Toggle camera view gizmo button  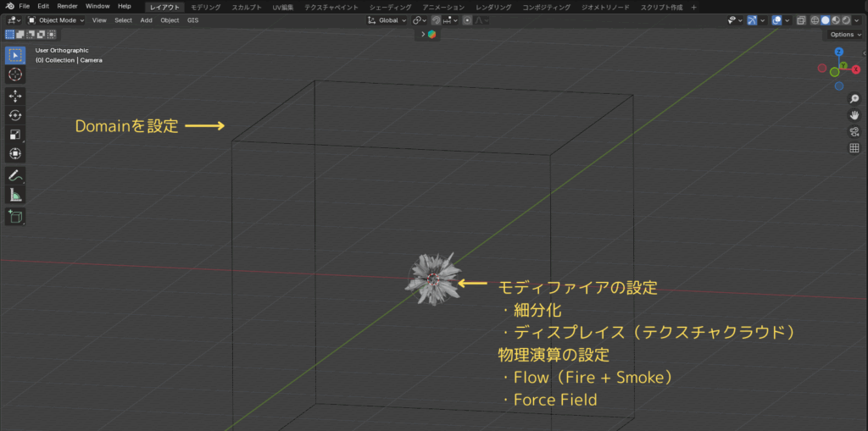[854, 131]
